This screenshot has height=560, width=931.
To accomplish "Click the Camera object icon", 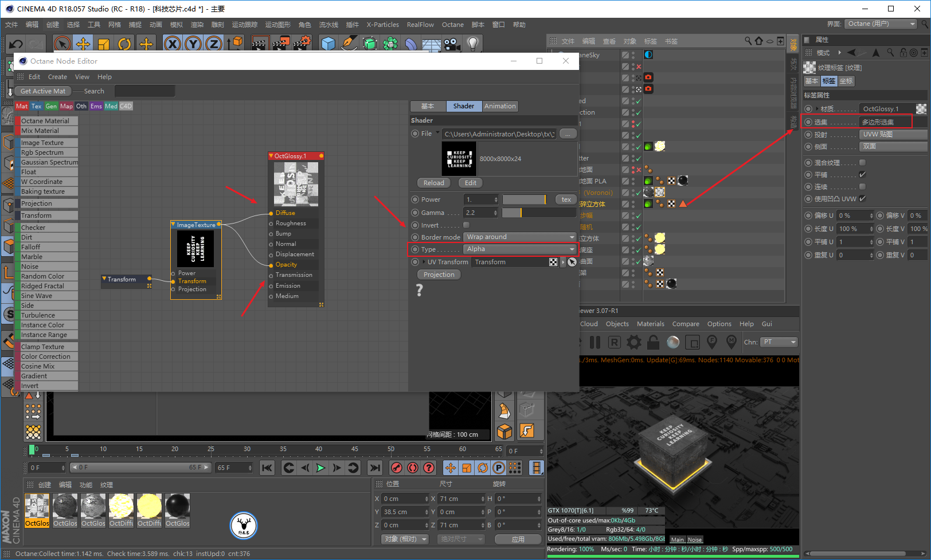I will [452, 44].
